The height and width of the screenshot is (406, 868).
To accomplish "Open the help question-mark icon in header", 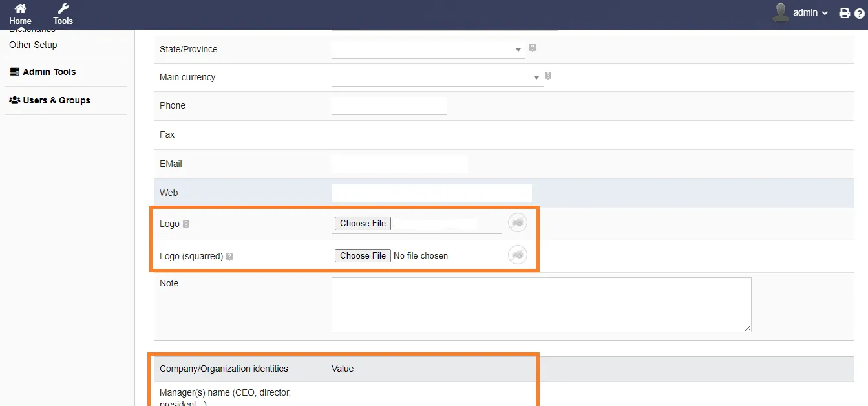I will (859, 13).
